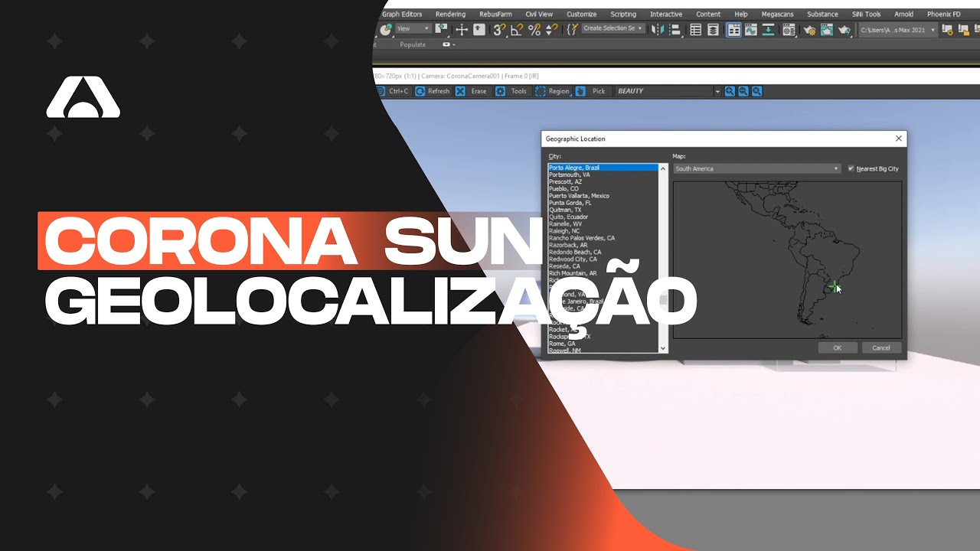This screenshot has height=551, width=980.
Task: Select Porto Alegre, Brazil in city list
Action: tap(603, 168)
